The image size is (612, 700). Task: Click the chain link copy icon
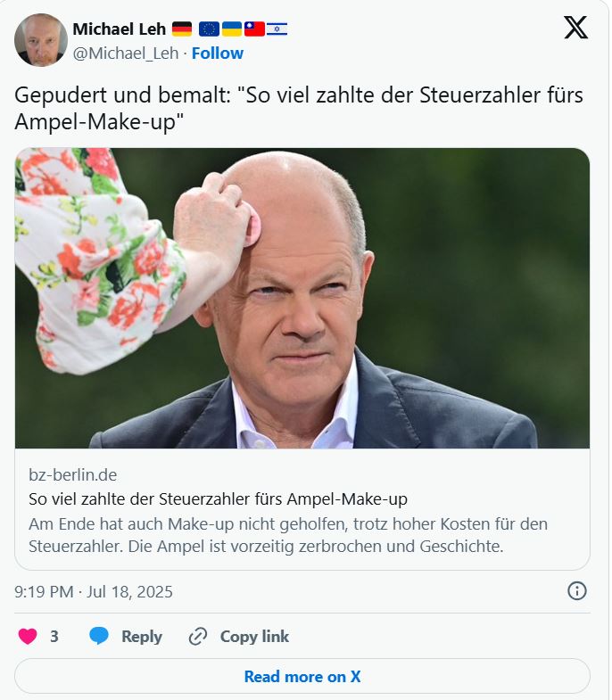197,636
